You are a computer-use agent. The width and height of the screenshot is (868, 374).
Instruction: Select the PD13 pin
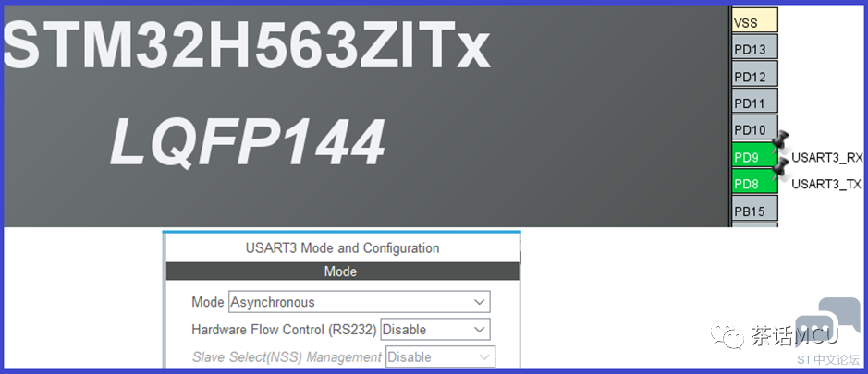coord(754,47)
